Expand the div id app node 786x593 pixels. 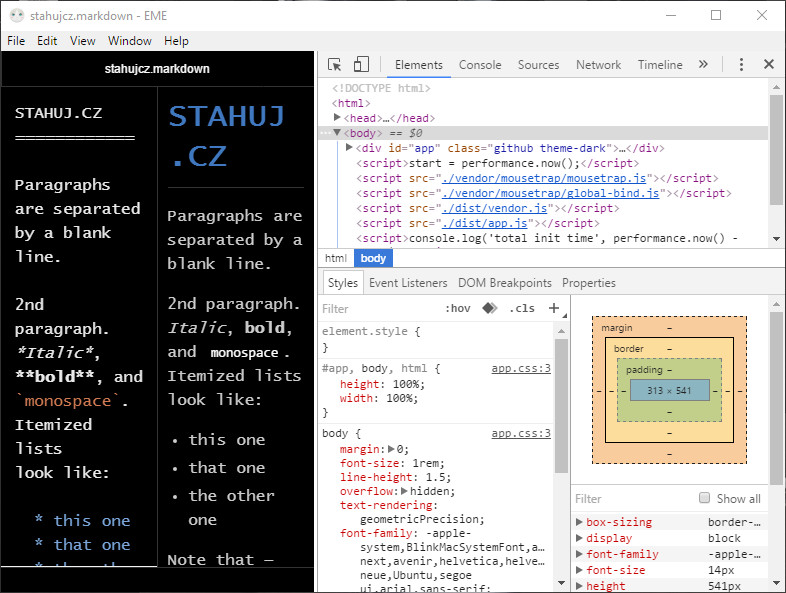(349, 147)
